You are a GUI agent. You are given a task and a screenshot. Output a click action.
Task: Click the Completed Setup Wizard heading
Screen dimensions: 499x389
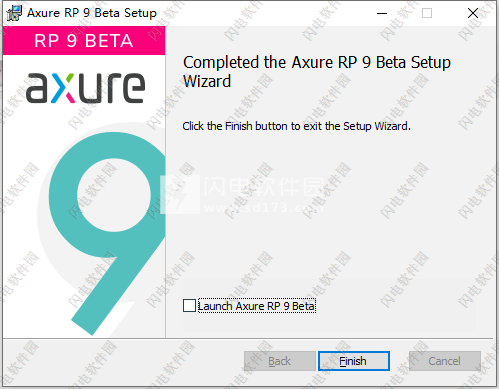click(317, 72)
